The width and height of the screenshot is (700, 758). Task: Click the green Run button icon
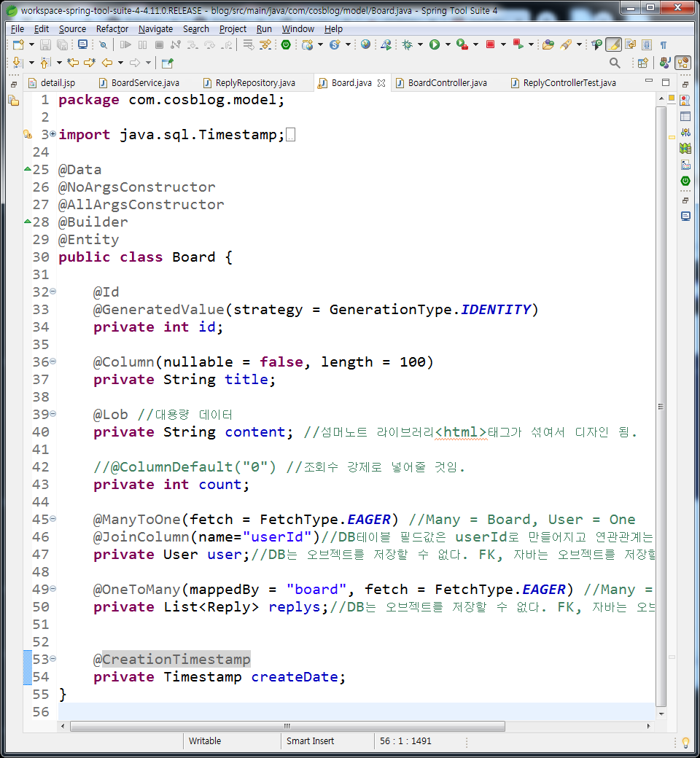(435, 45)
